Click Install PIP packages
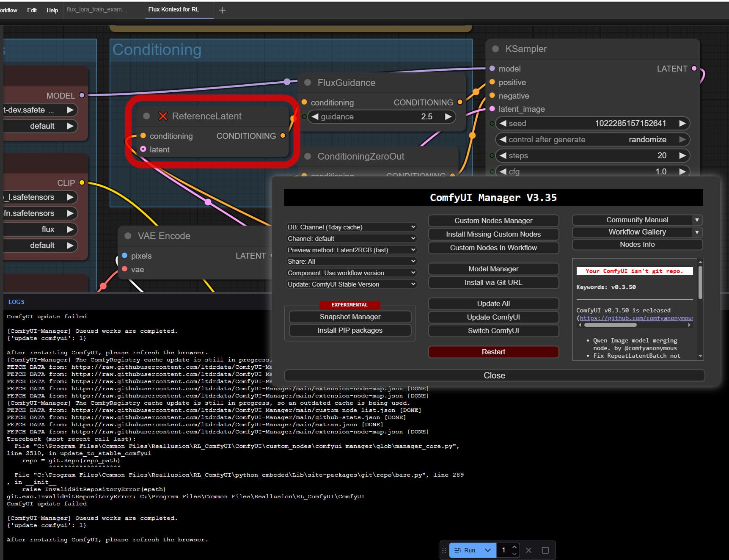The width and height of the screenshot is (729, 560). tap(350, 330)
